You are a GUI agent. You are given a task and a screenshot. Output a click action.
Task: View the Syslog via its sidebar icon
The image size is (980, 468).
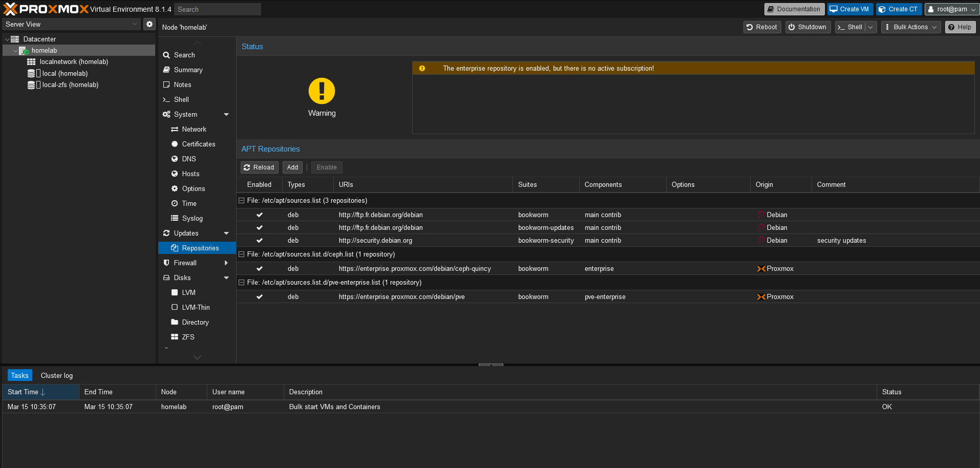pos(176,218)
